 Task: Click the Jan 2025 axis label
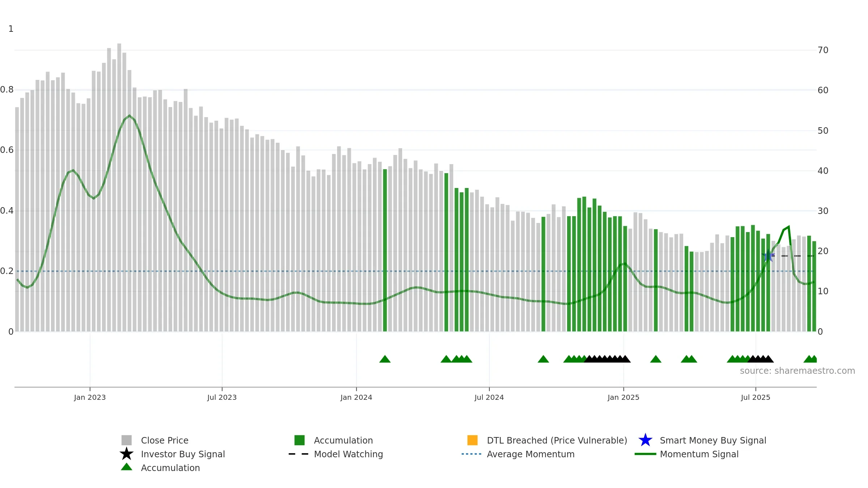[x=624, y=397]
